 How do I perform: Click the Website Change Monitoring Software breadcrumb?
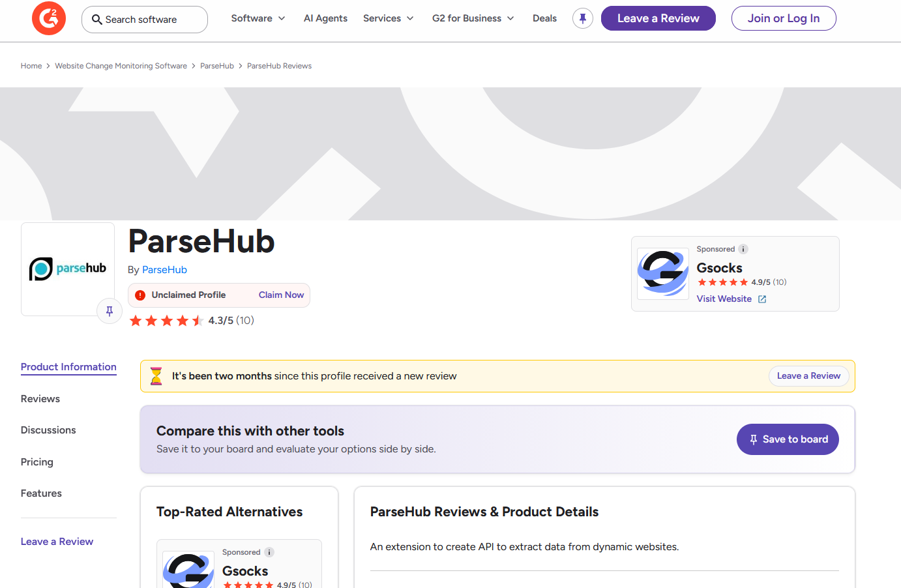point(121,65)
